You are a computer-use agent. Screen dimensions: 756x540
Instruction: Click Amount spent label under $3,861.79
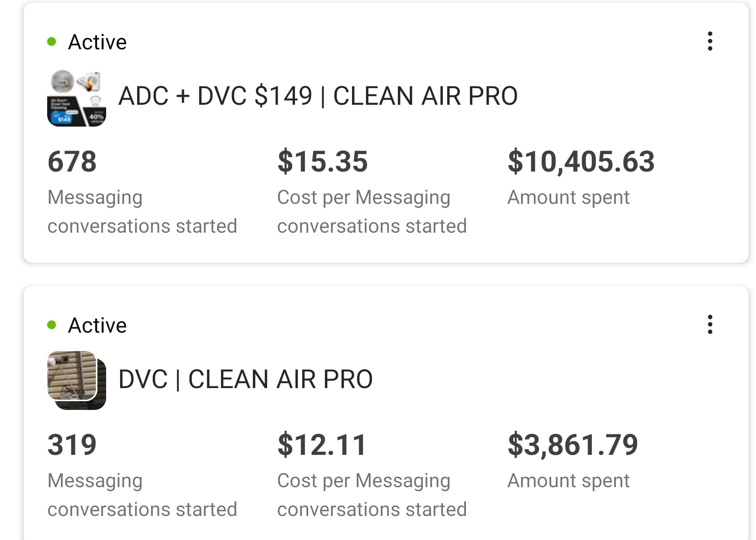[568, 481]
